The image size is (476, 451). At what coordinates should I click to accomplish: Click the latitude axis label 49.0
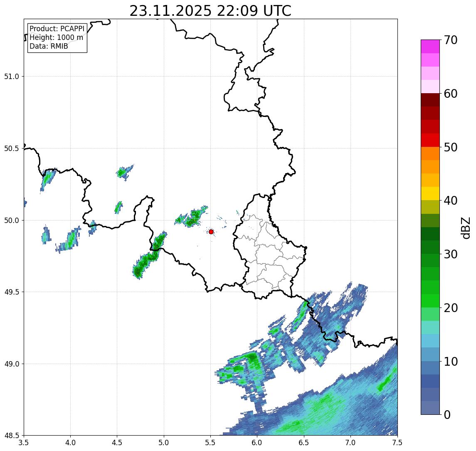pos(12,364)
